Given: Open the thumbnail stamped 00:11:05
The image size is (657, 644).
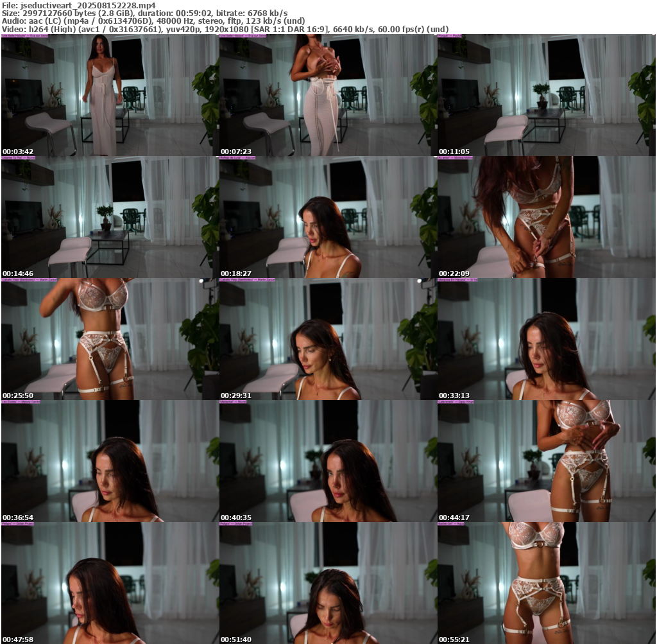Looking at the screenshot, I should click(547, 95).
